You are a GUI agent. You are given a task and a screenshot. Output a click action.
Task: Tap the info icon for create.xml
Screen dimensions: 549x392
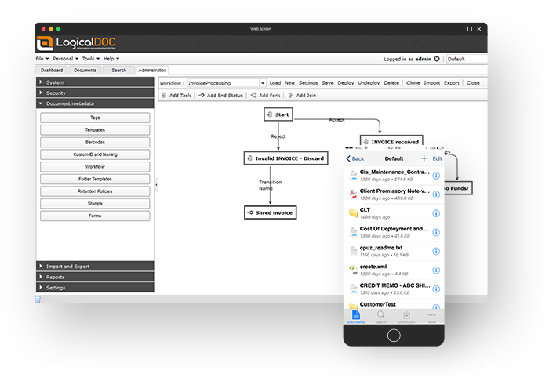pyautogui.click(x=436, y=270)
